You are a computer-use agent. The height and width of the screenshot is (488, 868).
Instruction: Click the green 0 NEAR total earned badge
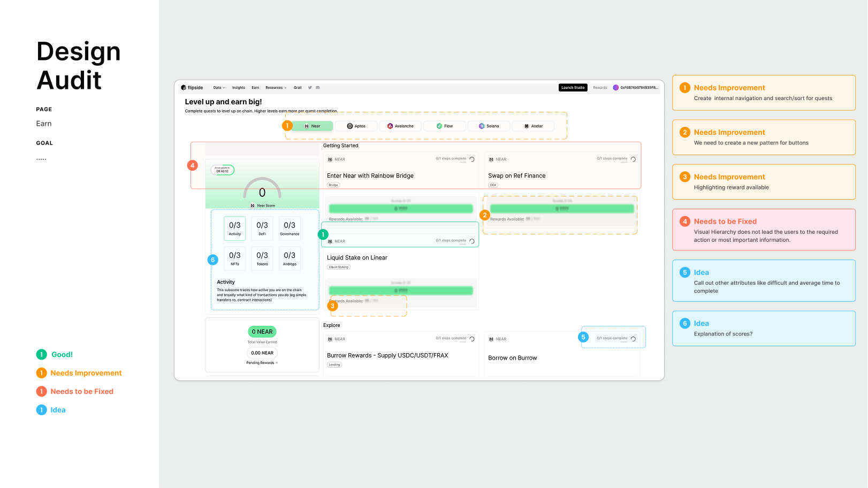[x=262, y=332]
